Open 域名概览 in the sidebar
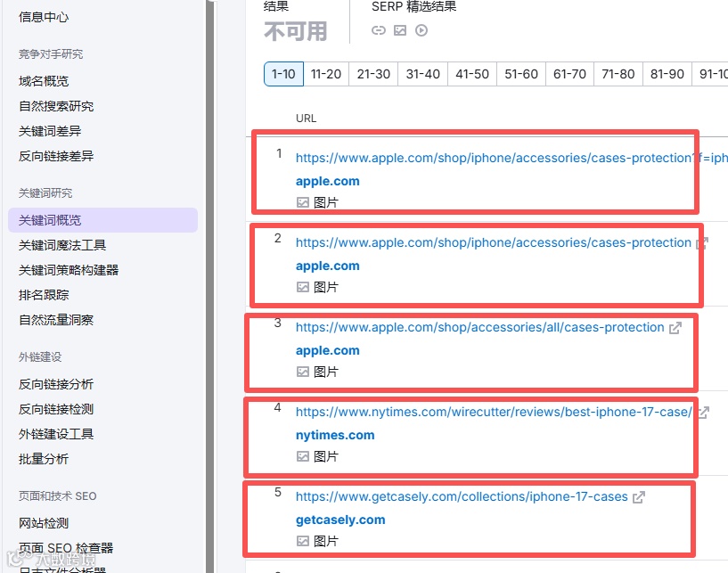Viewport: 728px width, 573px height. 44,81
